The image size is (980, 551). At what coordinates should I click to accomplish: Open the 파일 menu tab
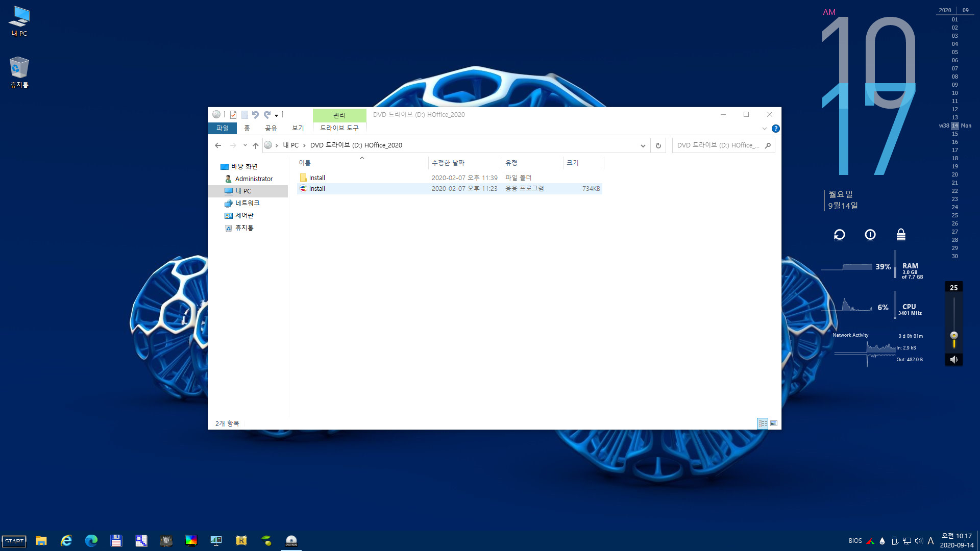click(x=223, y=128)
